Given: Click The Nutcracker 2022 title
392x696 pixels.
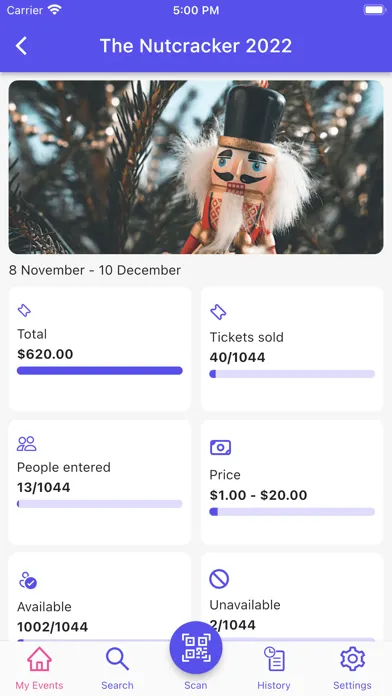Looking at the screenshot, I should 196,46.
